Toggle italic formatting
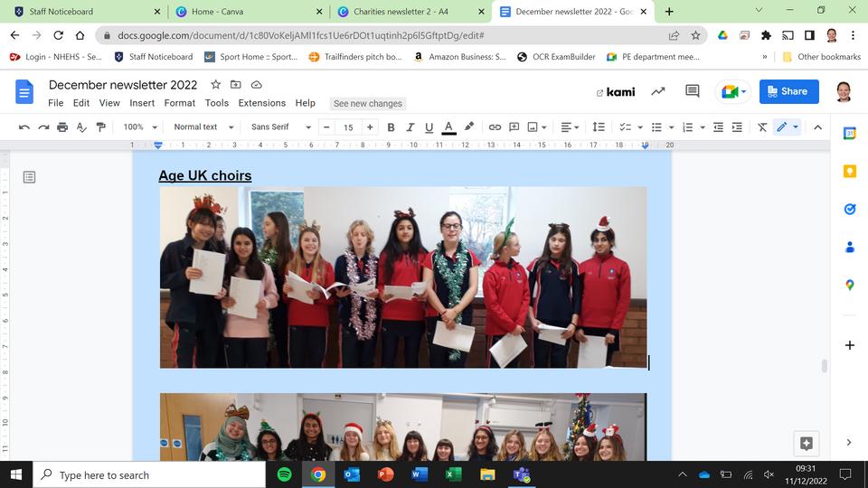The image size is (868, 488). [410, 127]
